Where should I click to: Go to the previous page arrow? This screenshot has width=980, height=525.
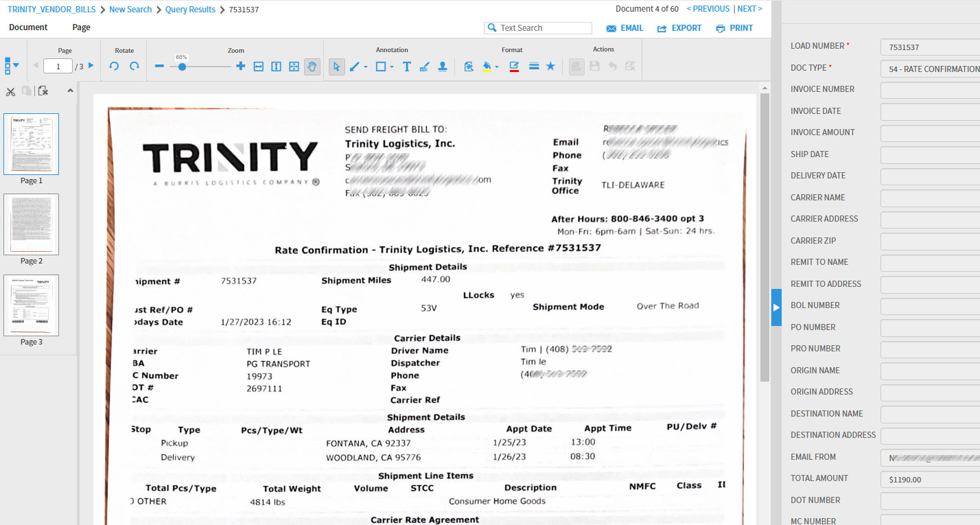click(35, 66)
